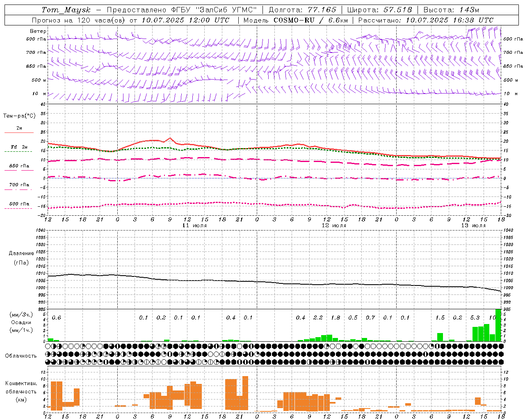Select the elevation text "Высота: 143м"
The width and height of the screenshot is (525, 420).
click(x=451, y=10)
